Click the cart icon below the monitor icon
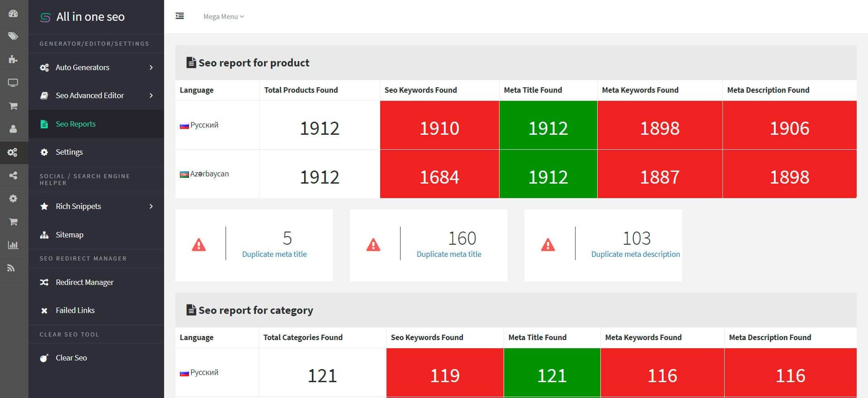 [13, 106]
